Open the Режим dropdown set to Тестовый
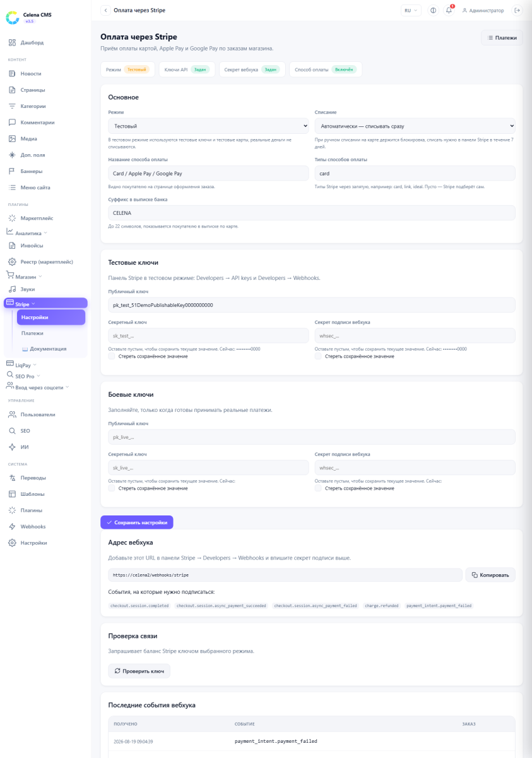532x758 pixels. click(208, 126)
